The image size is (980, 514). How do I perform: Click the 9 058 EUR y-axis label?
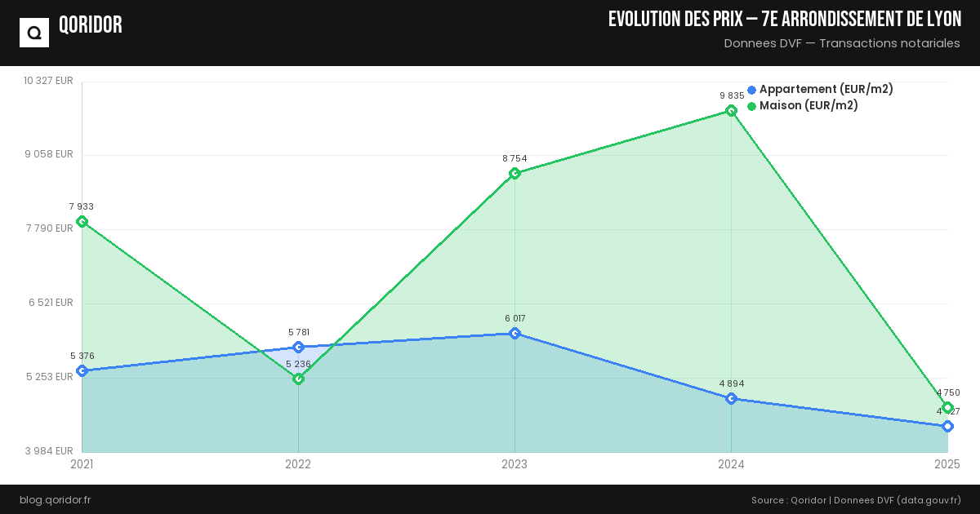[49, 154]
